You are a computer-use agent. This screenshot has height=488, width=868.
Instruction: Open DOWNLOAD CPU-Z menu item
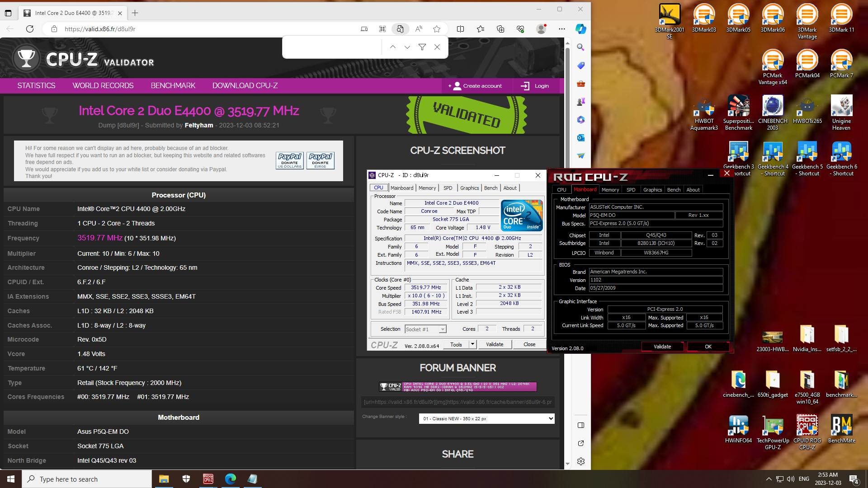pyautogui.click(x=245, y=85)
